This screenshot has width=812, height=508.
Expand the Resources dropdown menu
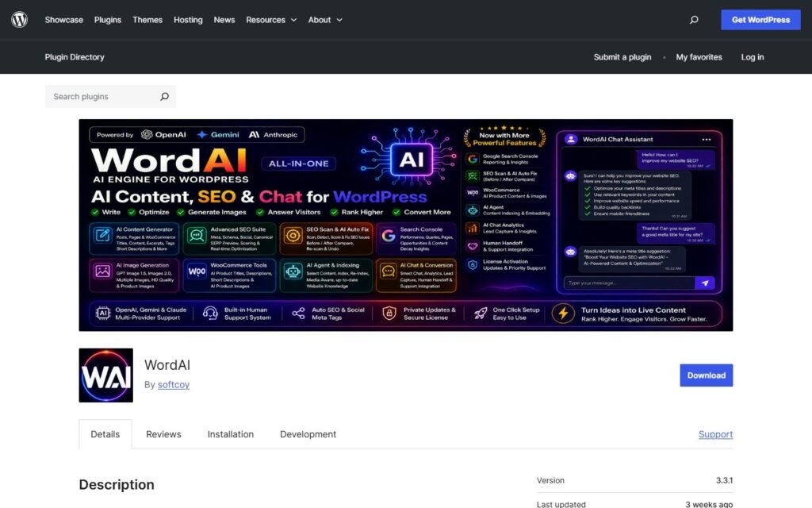pyautogui.click(x=271, y=20)
